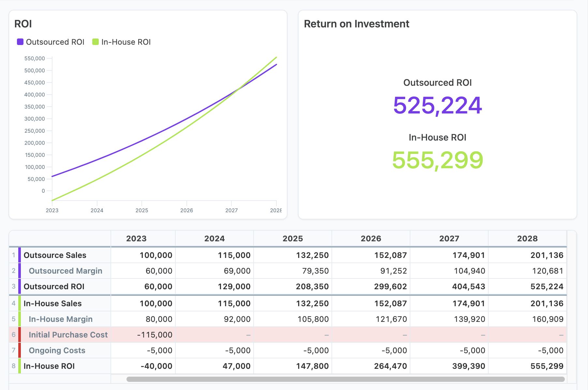Click the large 525,224 Outsourced ROI value
The image size is (588, 390).
[437, 106]
